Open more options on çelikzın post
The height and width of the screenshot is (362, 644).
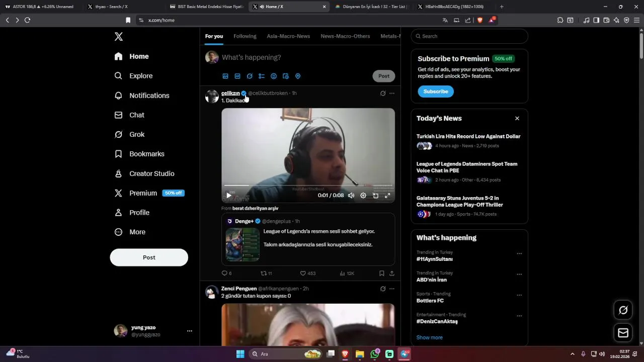(392, 93)
